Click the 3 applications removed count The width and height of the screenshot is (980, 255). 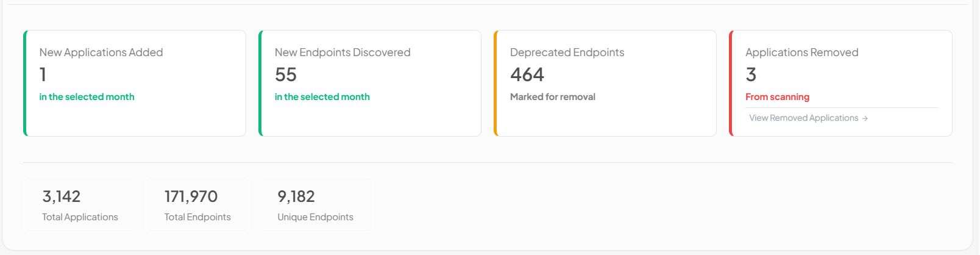(751, 74)
